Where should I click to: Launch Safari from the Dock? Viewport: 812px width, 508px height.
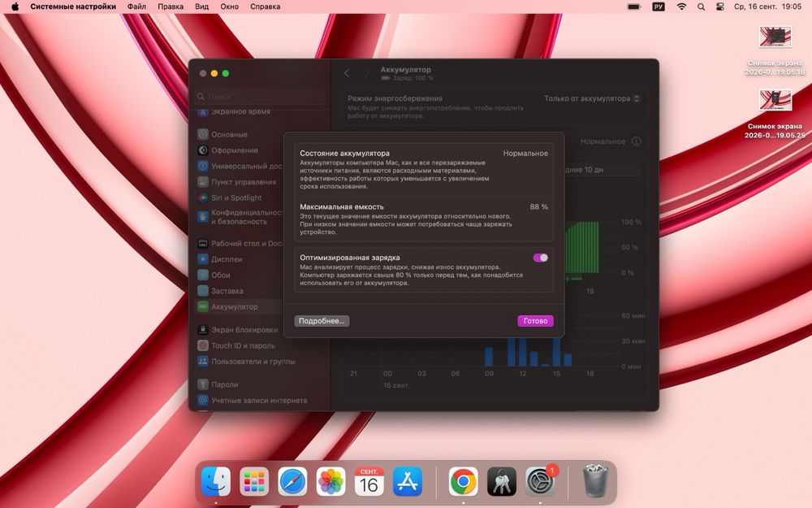click(x=292, y=481)
